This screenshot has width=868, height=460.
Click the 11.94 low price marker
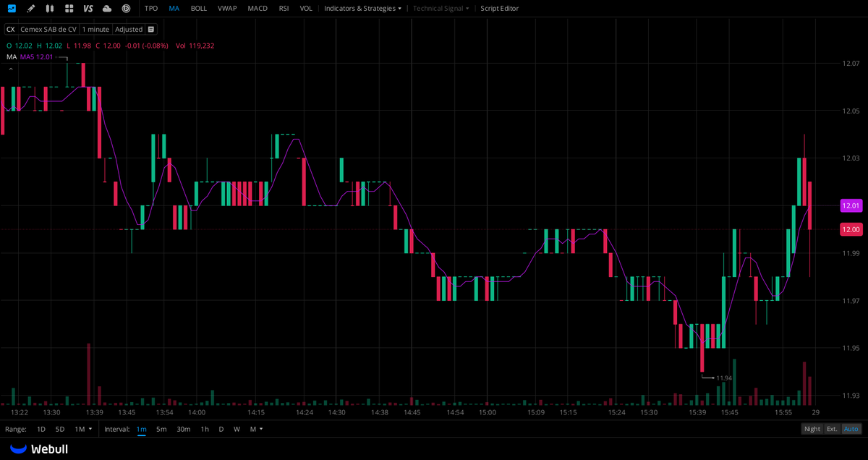tap(724, 378)
